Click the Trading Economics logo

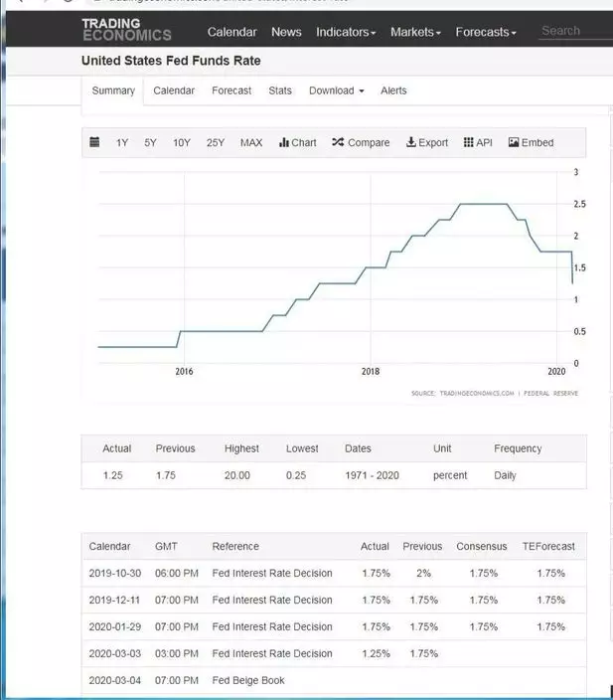click(126, 30)
